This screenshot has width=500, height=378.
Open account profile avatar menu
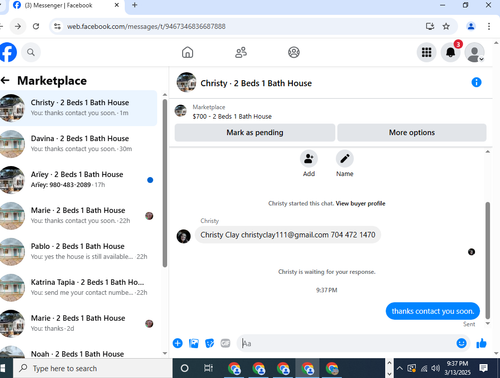click(474, 52)
